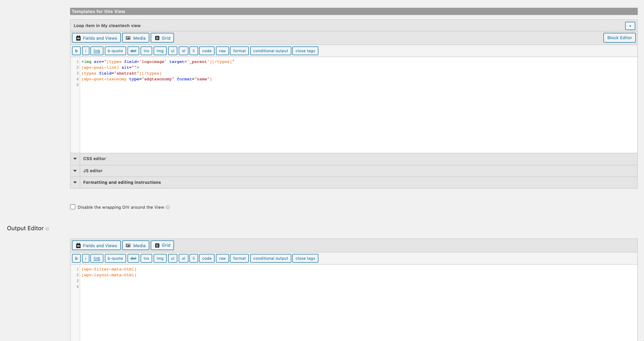Click raw button in template toolbar
Image resolution: width=644 pixels, height=341 pixels.
(222, 51)
